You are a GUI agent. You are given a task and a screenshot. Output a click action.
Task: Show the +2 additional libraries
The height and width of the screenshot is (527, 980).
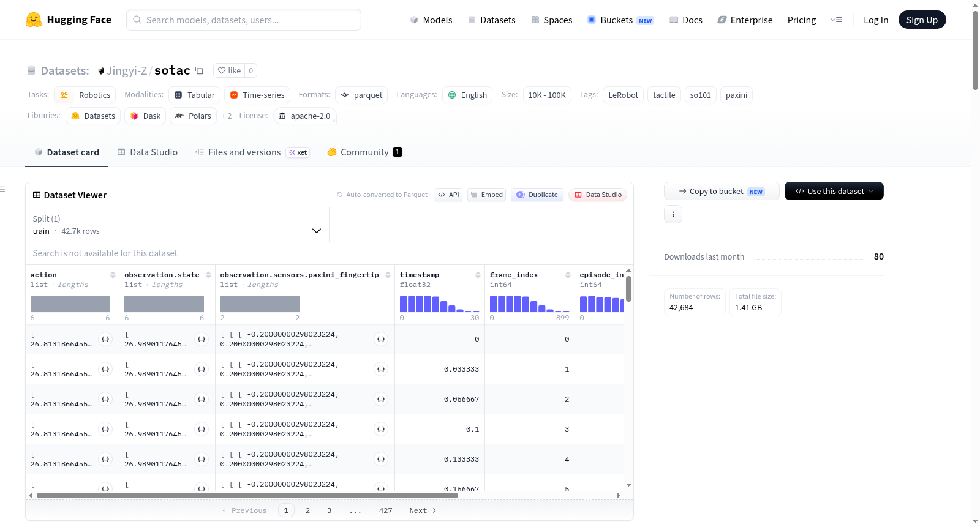point(227,116)
